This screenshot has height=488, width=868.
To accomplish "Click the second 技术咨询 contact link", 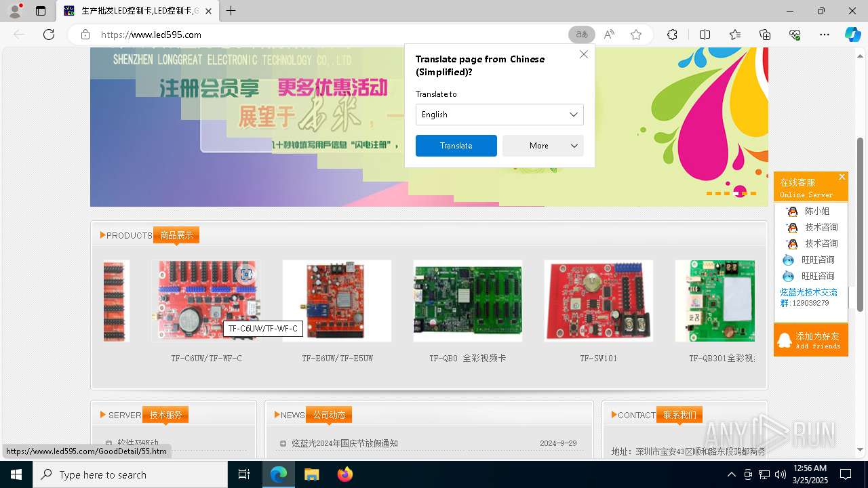I will (821, 244).
